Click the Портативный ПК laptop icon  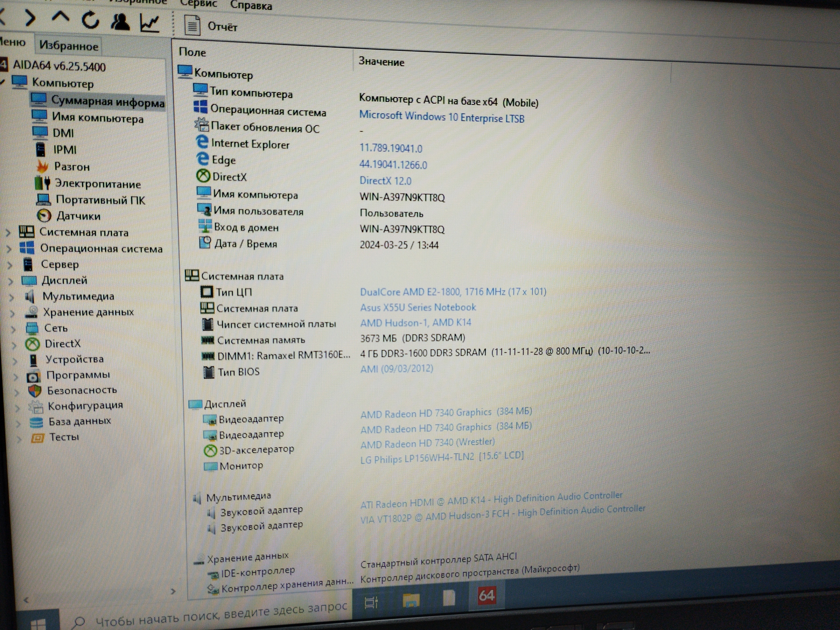[x=43, y=199]
